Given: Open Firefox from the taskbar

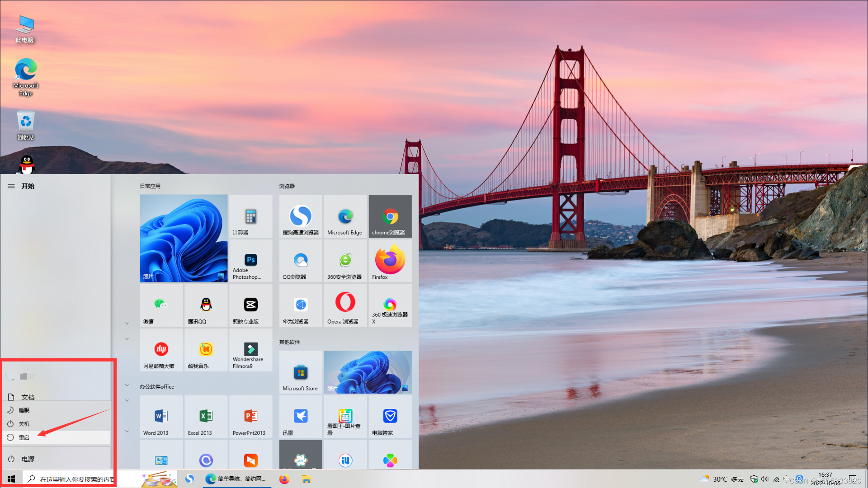Looking at the screenshot, I should pyautogui.click(x=284, y=479).
